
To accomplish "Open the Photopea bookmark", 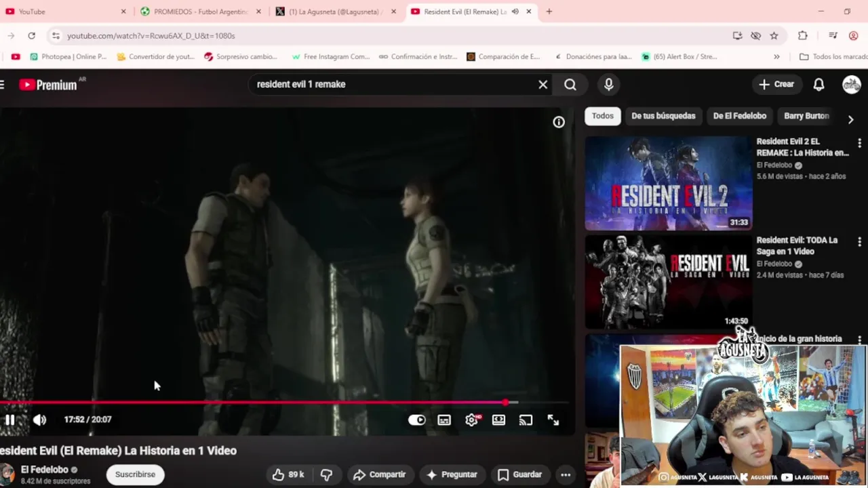I will (68, 57).
